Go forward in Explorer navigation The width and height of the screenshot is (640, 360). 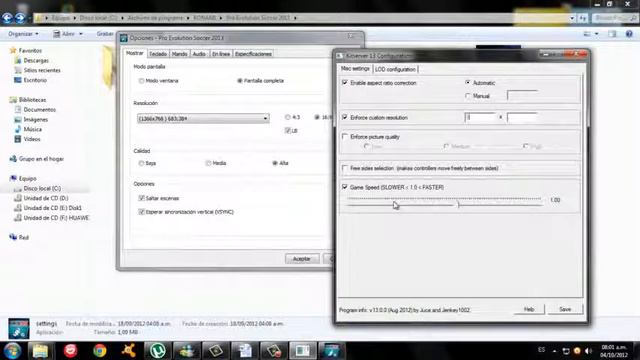click(x=20, y=18)
